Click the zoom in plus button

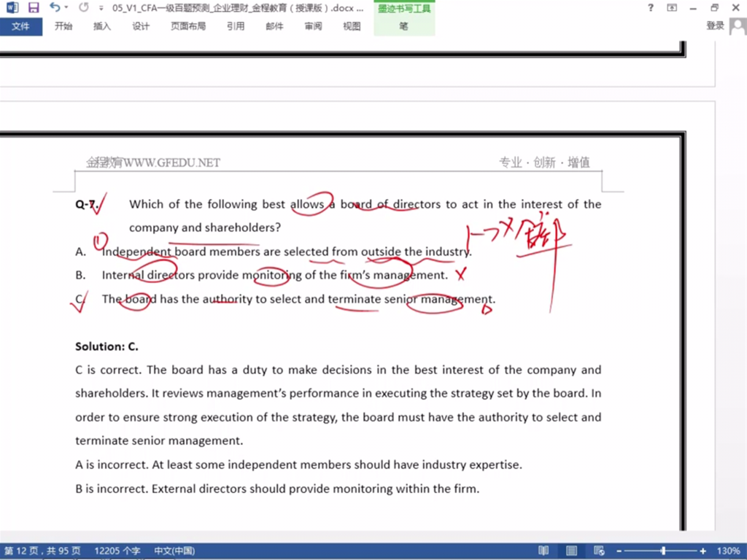coord(703,551)
